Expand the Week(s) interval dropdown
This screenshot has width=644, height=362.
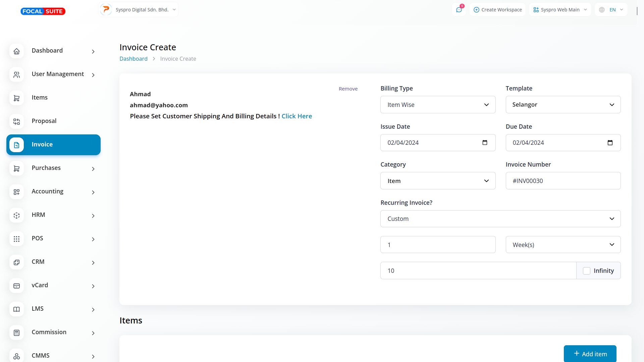pyautogui.click(x=563, y=245)
